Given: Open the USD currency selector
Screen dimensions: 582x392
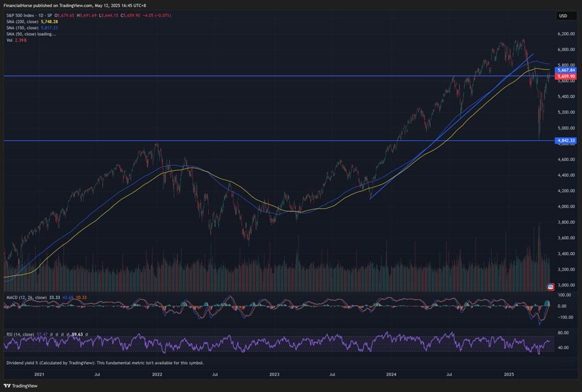Looking at the screenshot, I should click(563, 15).
